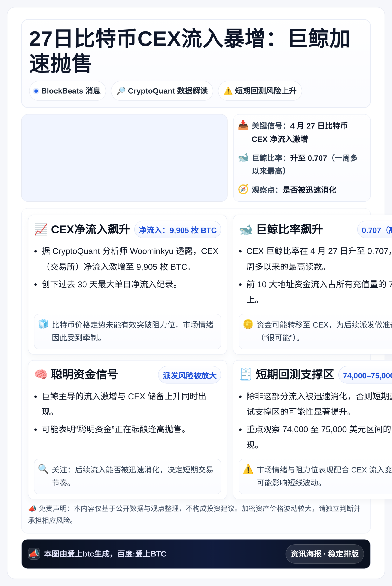Click the megaphone icon beside 免责声明
392x586 pixels.
[32, 508]
